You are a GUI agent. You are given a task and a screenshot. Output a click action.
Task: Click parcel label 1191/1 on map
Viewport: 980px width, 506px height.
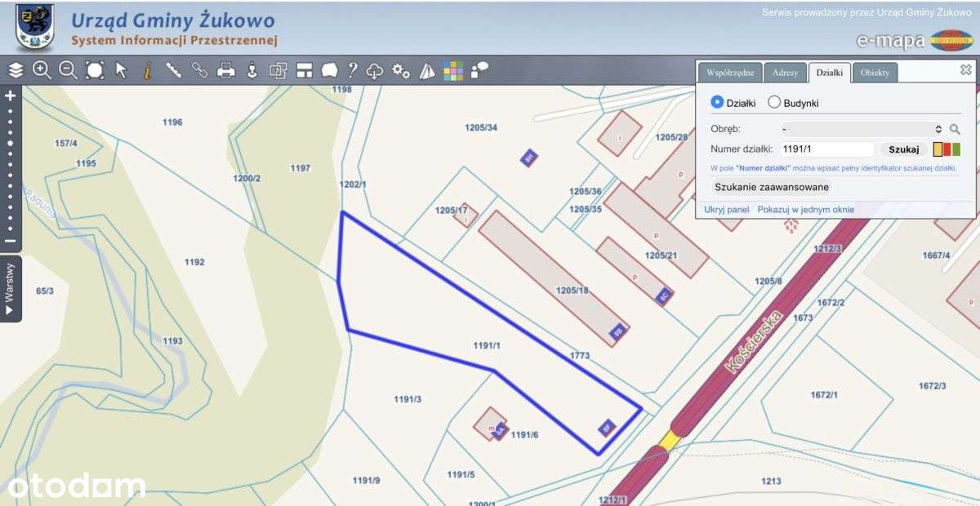486,346
